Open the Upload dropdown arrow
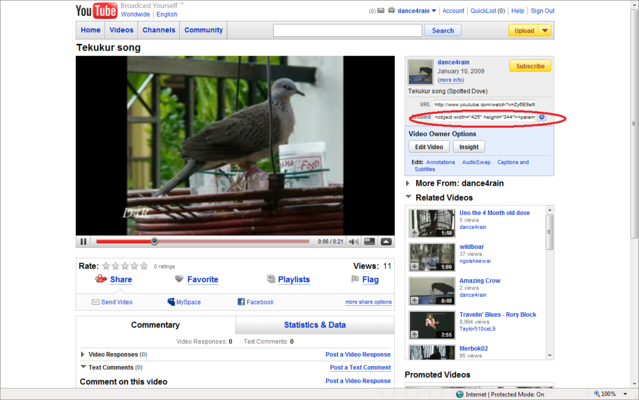Image resolution: width=639 pixels, height=400 pixels. (545, 31)
